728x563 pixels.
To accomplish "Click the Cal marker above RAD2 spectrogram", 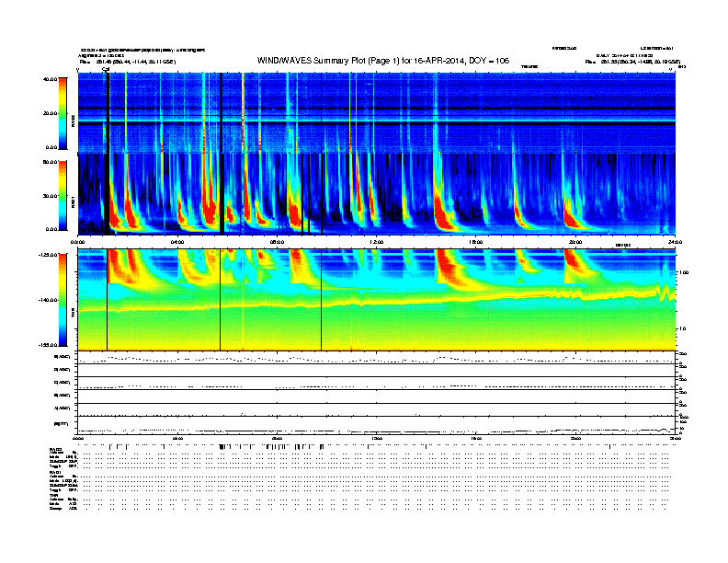I will click(x=106, y=70).
